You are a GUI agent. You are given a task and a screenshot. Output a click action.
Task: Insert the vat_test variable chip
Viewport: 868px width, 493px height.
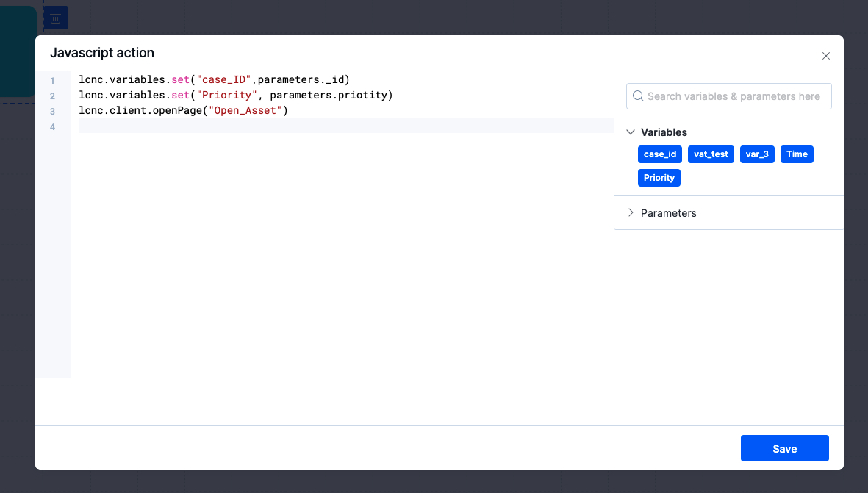click(710, 154)
